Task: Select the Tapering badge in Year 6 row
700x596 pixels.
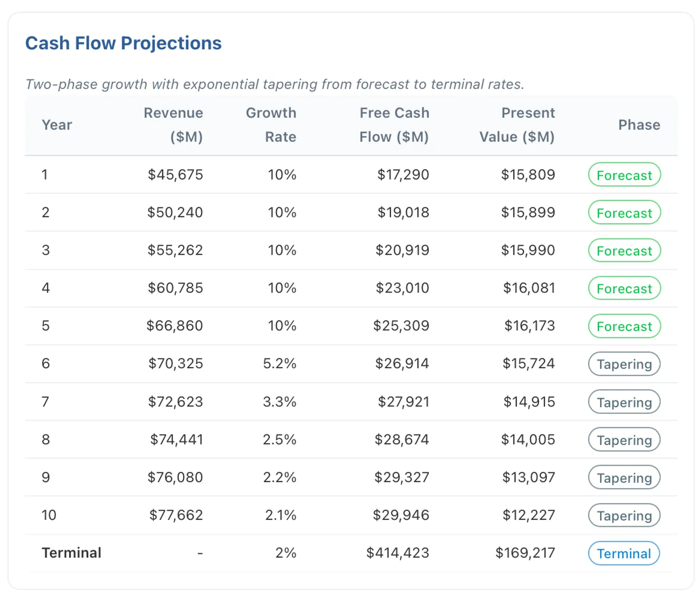Action: point(624,364)
